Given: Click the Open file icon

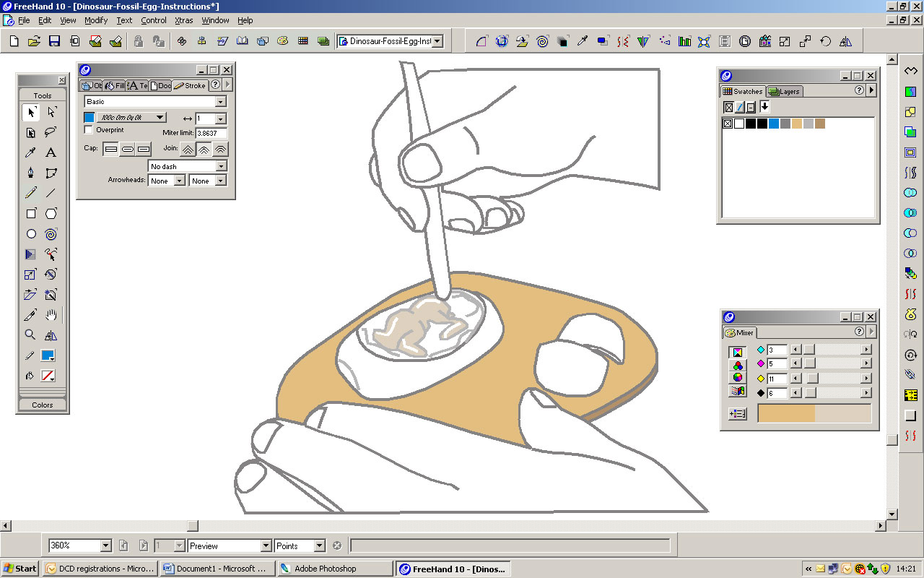Looking at the screenshot, I should (34, 41).
